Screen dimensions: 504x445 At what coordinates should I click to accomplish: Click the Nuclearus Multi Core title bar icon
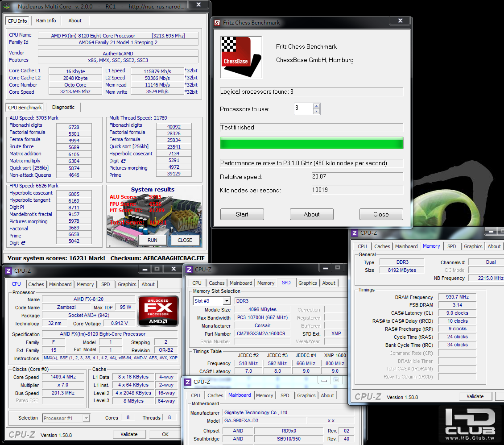(x=7, y=6)
